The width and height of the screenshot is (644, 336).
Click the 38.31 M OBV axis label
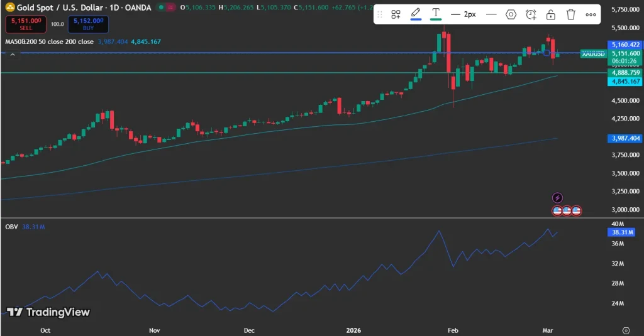tap(622, 232)
